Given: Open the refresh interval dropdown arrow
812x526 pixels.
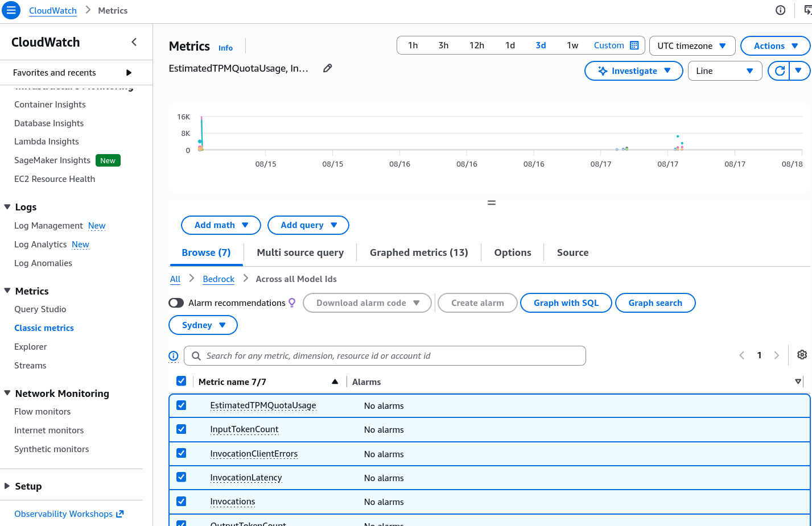Looking at the screenshot, I should pos(799,71).
